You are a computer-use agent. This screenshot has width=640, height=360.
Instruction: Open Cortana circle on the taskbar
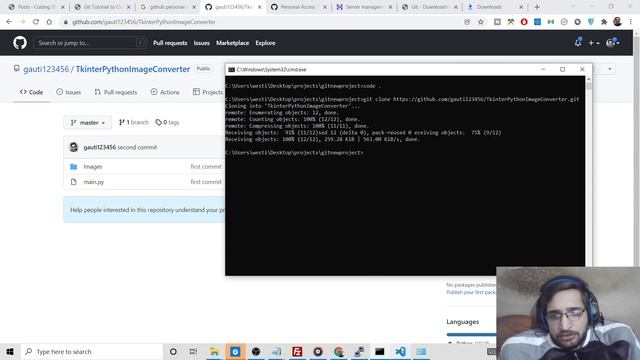click(173, 351)
